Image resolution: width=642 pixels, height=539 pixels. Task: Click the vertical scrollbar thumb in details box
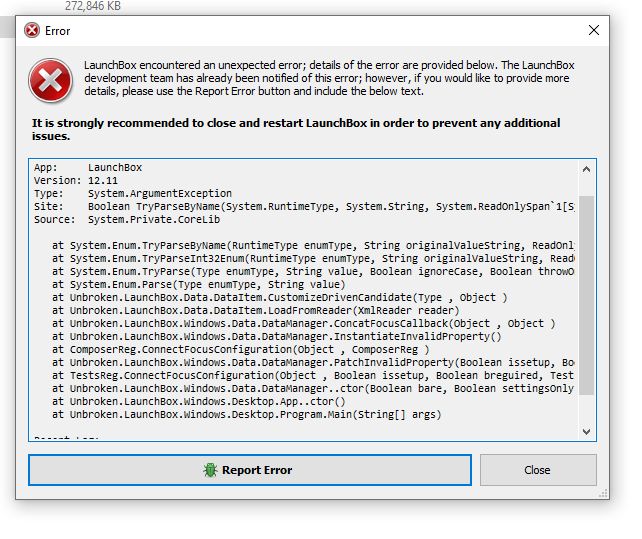(x=586, y=295)
